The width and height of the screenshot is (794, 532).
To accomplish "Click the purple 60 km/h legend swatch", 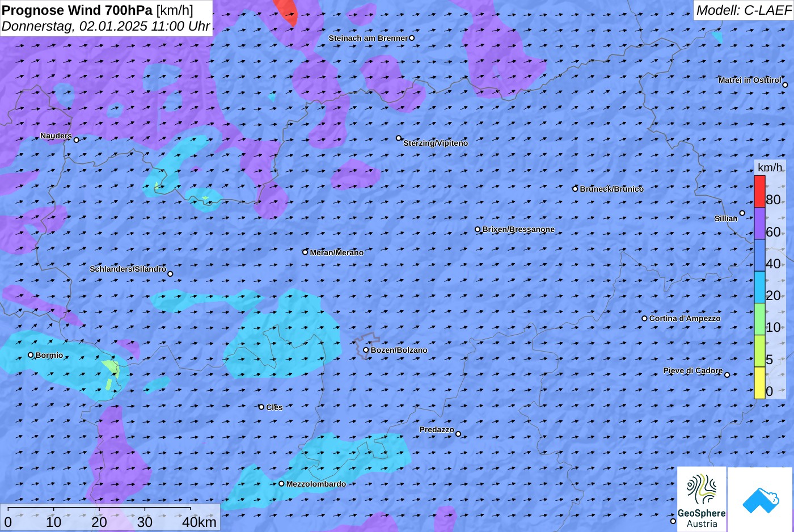I will 759,223.
